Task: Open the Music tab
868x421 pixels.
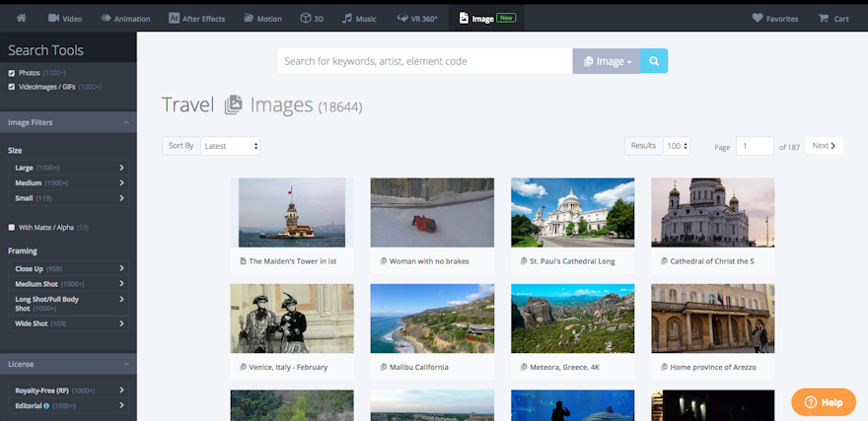Action: 360,18
